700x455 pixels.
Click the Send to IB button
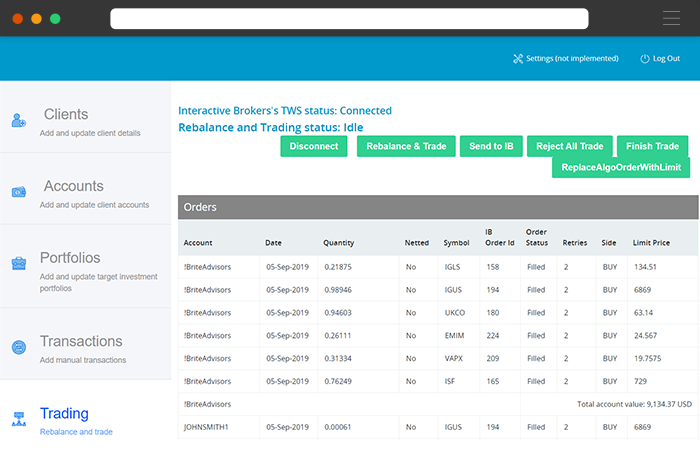pos(491,146)
